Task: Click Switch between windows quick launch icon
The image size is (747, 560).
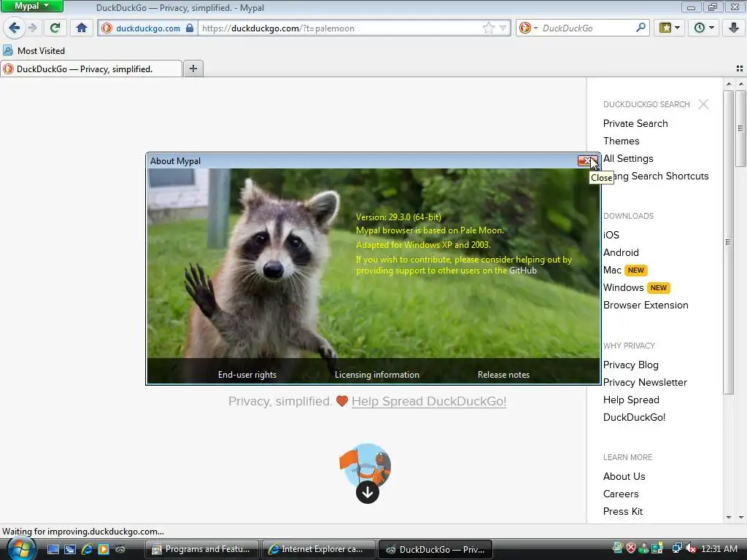Action: click(70, 549)
